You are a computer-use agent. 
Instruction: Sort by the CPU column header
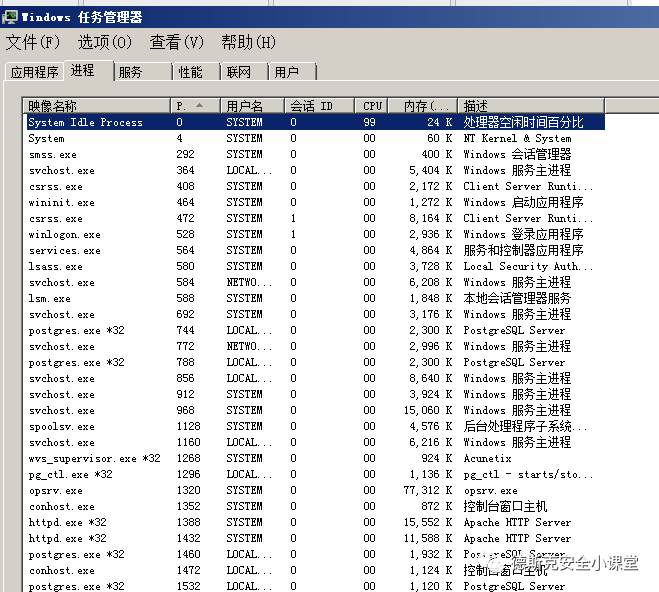tap(372, 106)
